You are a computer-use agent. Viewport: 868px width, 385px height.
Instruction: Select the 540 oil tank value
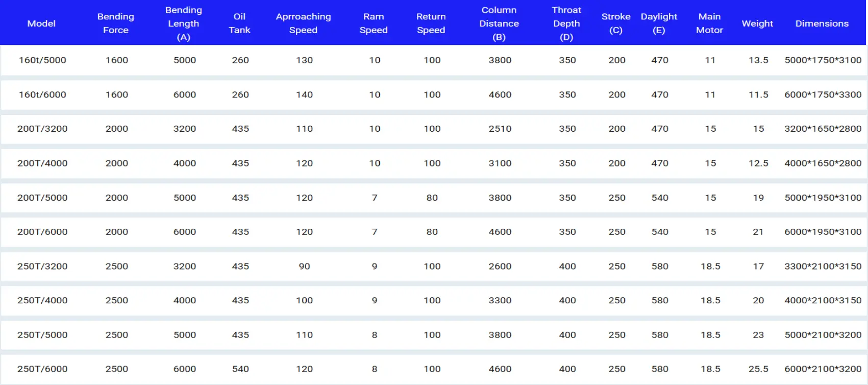click(x=240, y=369)
